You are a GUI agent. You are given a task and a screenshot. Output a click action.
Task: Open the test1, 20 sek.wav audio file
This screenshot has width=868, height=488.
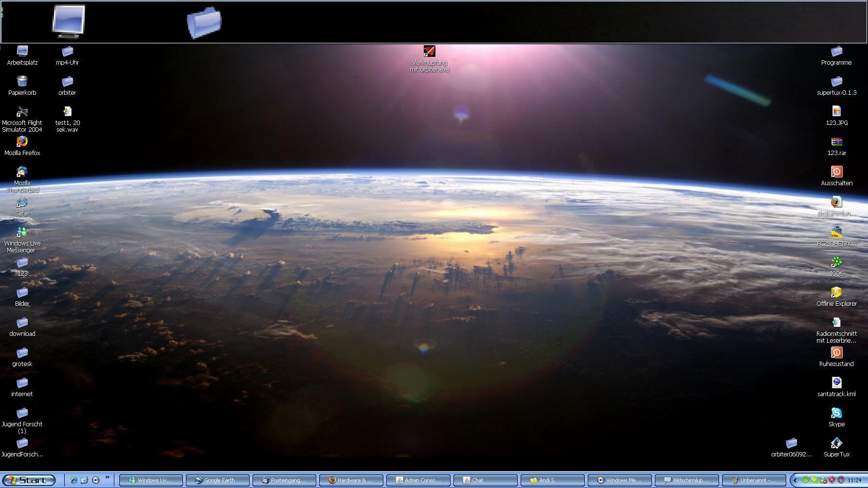[x=67, y=112]
